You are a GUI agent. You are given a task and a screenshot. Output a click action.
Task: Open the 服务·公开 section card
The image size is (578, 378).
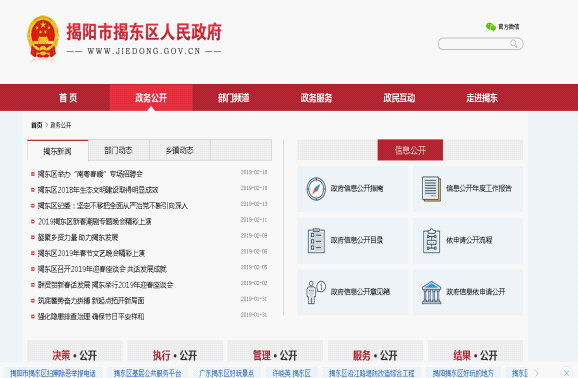tap(375, 351)
